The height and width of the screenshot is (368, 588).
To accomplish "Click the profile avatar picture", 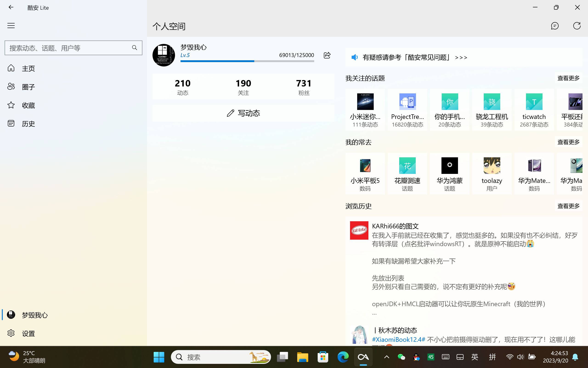I will 164,55.
